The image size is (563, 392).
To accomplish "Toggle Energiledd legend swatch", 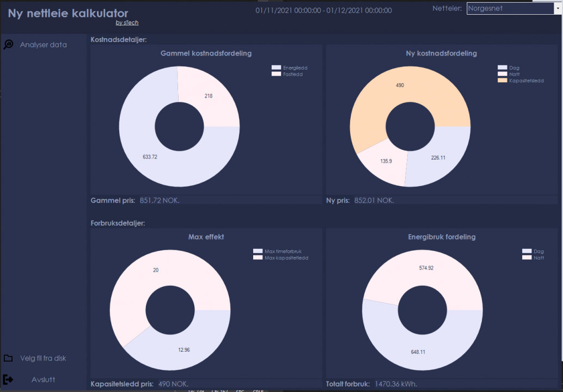I will pos(276,68).
